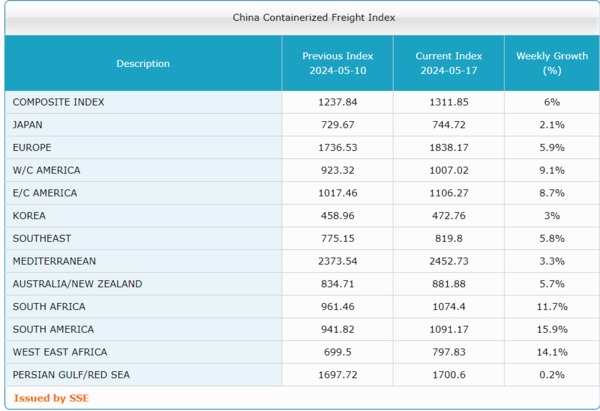The height and width of the screenshot is (411, 600).
Task: Click the MEDITERRANEAN row label
Action: pos(54,261)
